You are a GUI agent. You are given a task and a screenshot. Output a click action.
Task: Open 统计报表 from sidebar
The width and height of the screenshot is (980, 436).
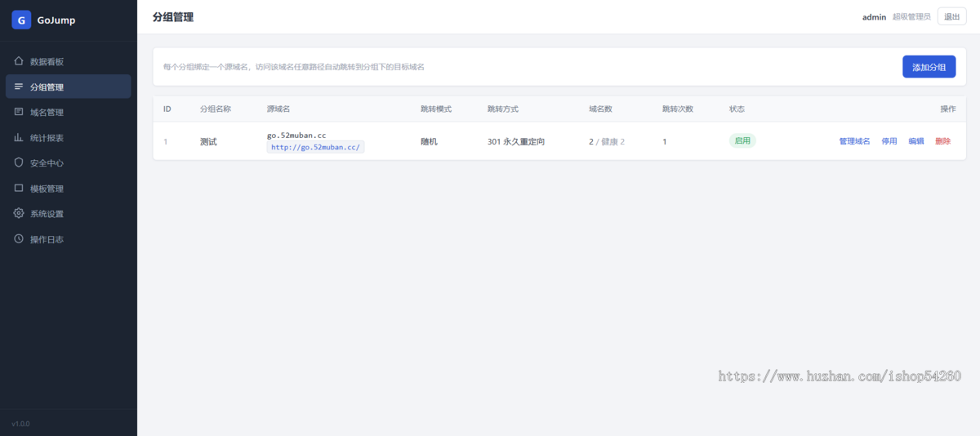click(x=68, y=137)
